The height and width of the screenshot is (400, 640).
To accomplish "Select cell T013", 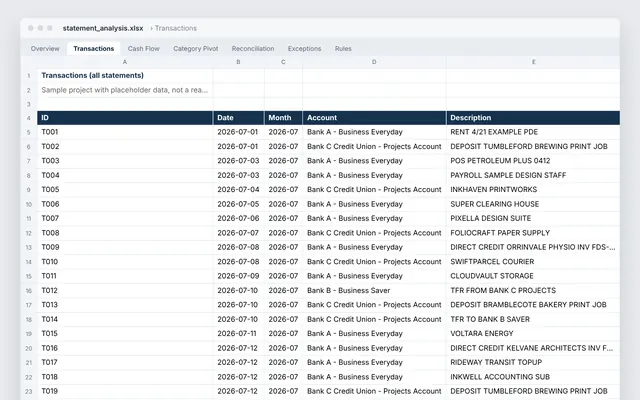I will [x=124, y=305].
